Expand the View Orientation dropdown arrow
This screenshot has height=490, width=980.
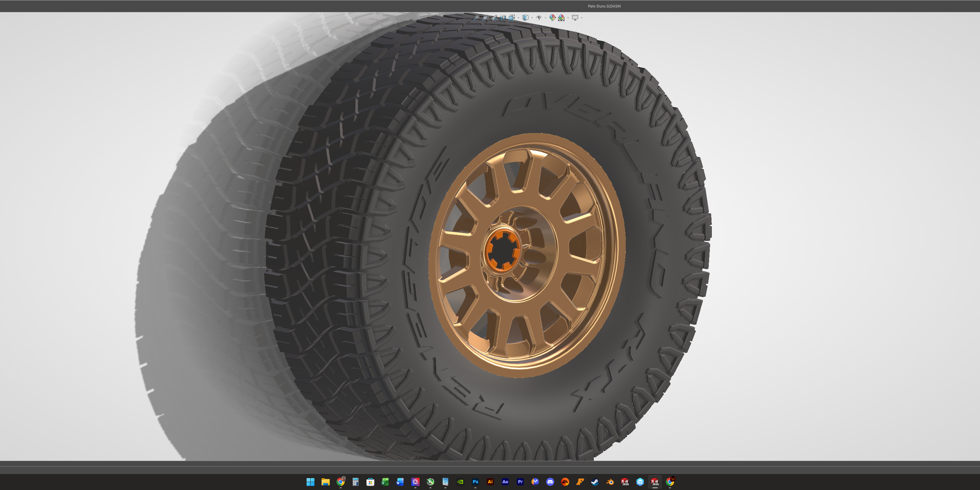518,18
